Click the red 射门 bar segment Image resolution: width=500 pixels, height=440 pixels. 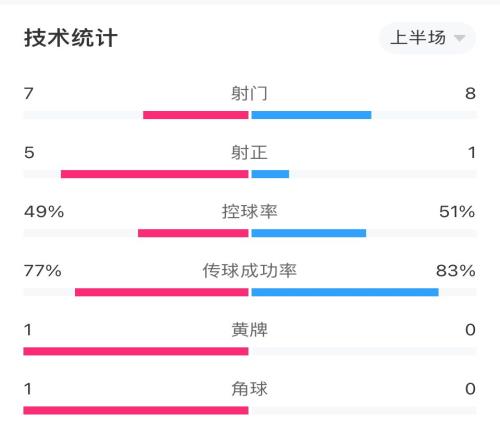coord(196,115)
